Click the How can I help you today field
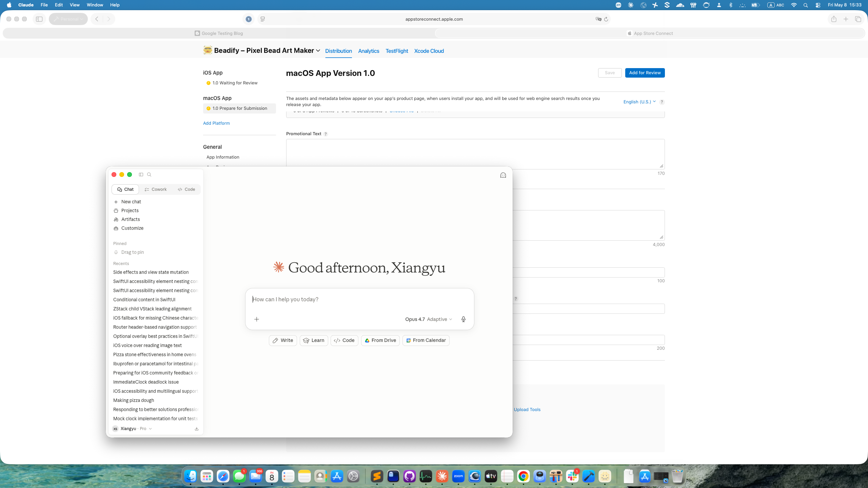The image size is (868, 488). coord(359,299)
